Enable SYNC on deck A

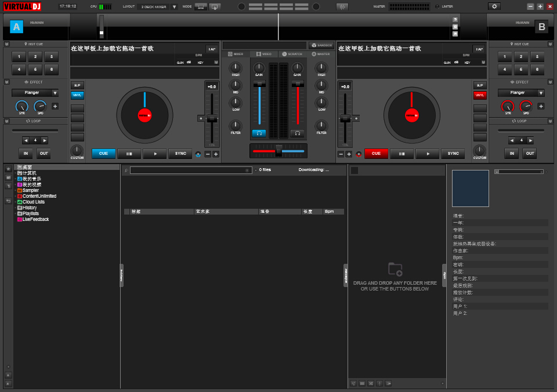pyautogui.click(x=180, y=154)
